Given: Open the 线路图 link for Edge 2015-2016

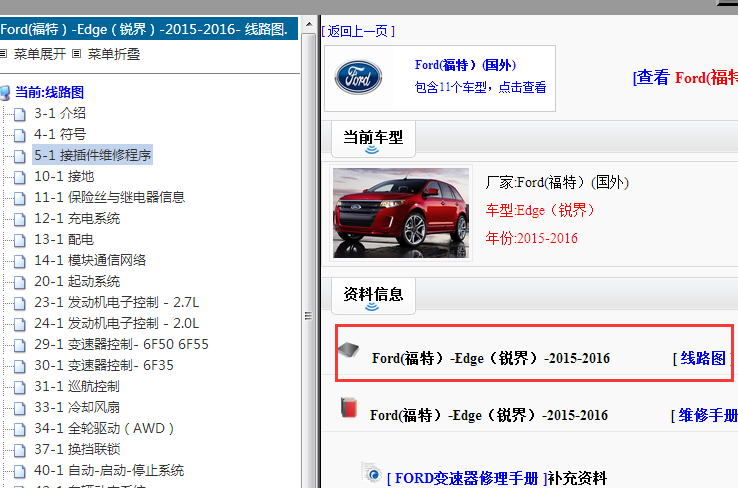Looking at the screenshot, I should (703, 359).
